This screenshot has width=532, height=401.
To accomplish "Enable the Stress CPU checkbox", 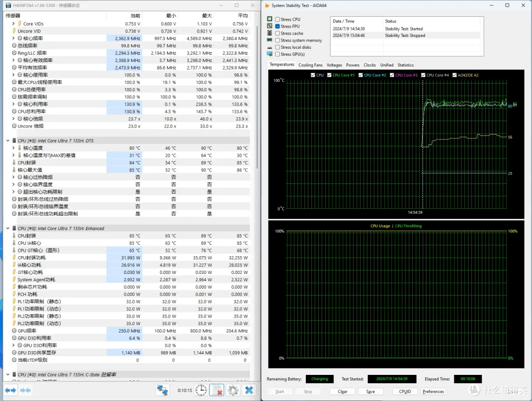I will coord(277,19).
